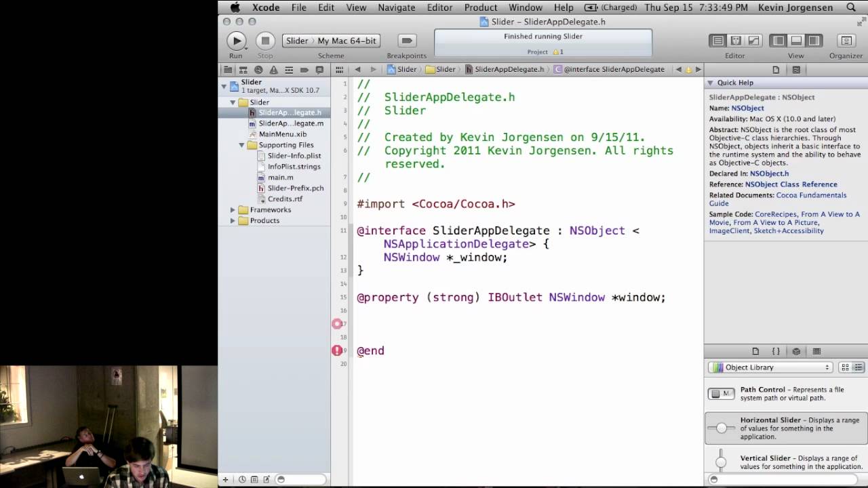Expand the Products group

point(233,221)
